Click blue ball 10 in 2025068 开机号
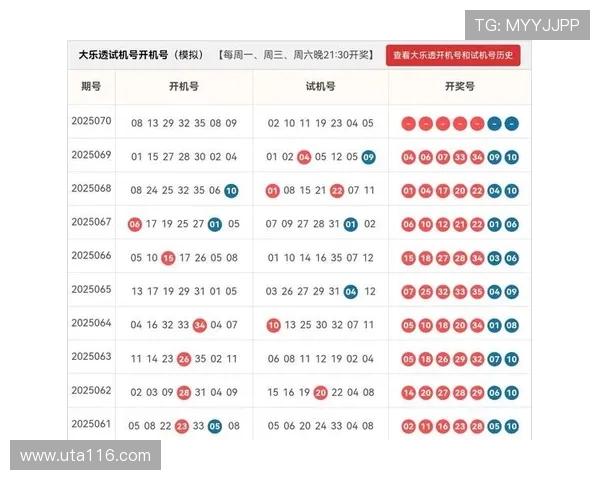 click(x=231, y=191)
